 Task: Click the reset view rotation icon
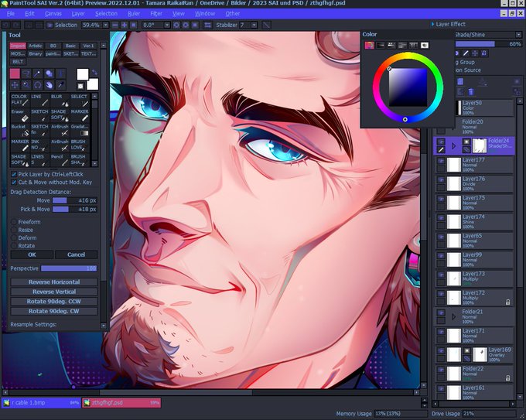pos(195,26)
